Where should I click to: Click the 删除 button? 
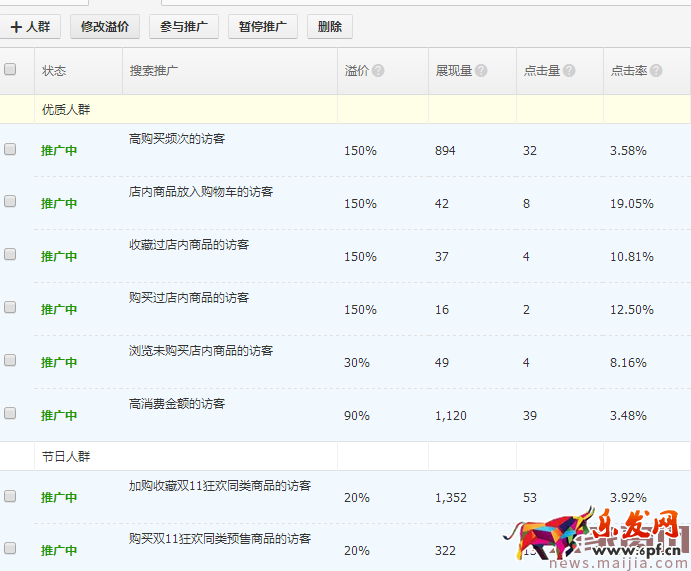pyautogui.click(x=329, y=27)
